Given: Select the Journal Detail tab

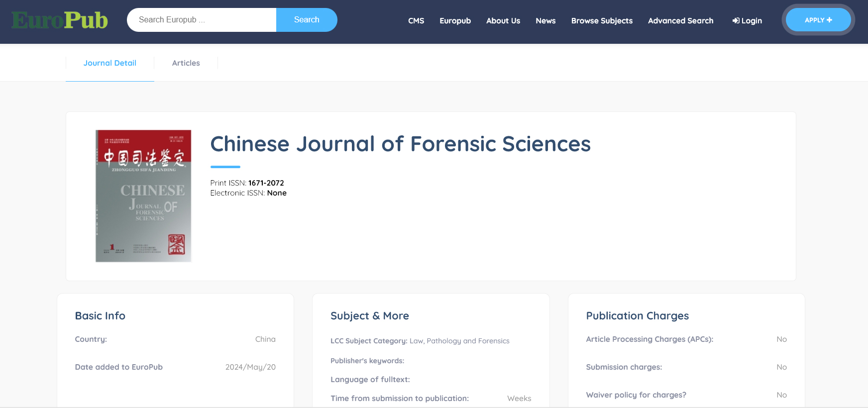Looking at the screenshot, I should pos(110,63).
